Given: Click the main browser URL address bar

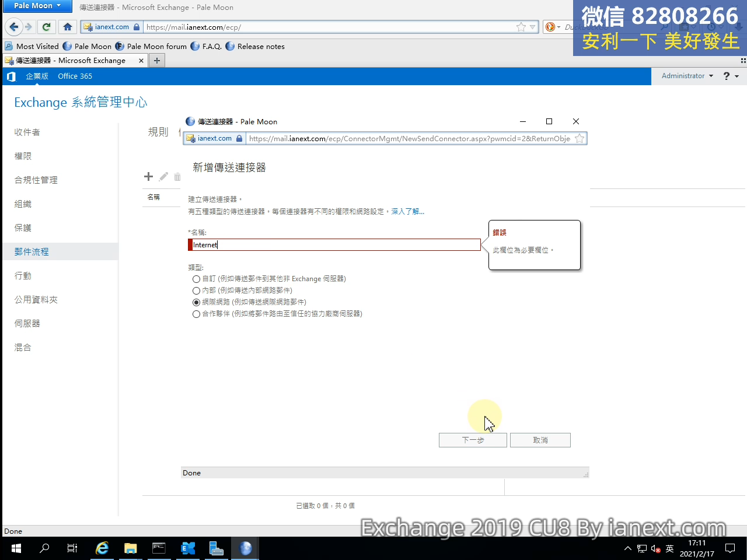Looking at the screenshot, I should [x=330, y=27].
